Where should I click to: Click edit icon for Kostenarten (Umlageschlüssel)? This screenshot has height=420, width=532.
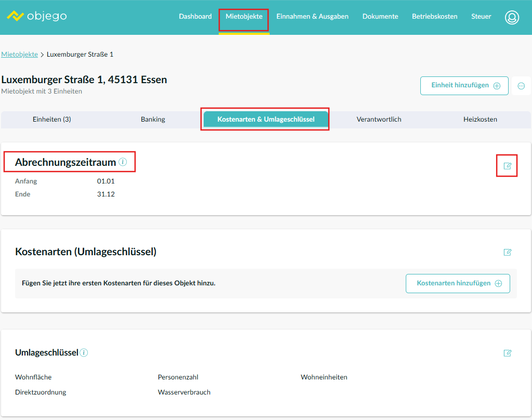click(507, 252)
